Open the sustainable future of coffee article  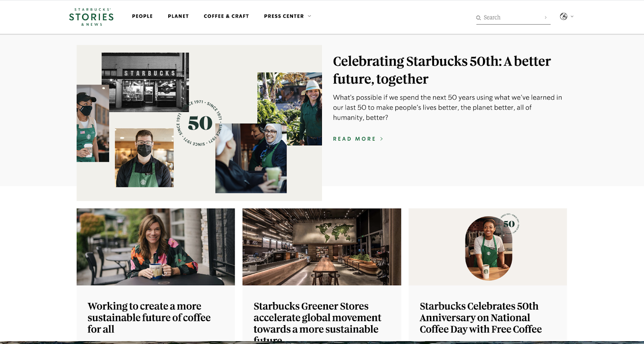[149, 318]
